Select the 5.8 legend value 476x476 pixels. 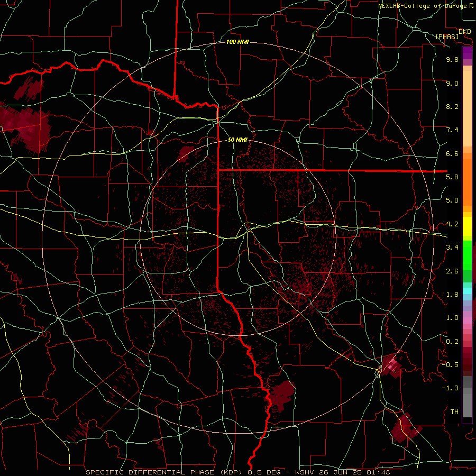(x=452, y=177)
